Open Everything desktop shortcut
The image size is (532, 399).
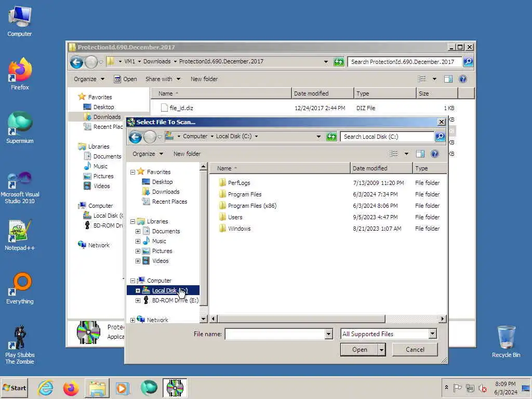(x=20, y=288)
